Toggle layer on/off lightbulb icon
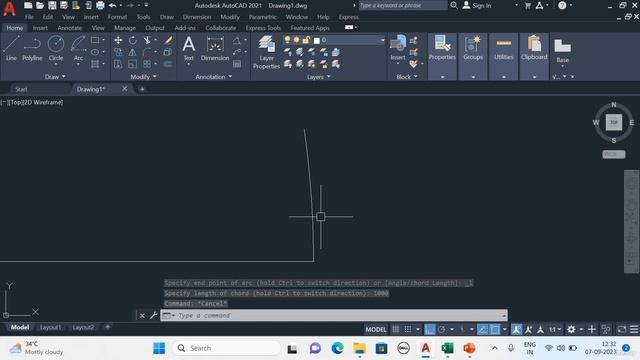640x360 pixels. (x=287, y=40)
